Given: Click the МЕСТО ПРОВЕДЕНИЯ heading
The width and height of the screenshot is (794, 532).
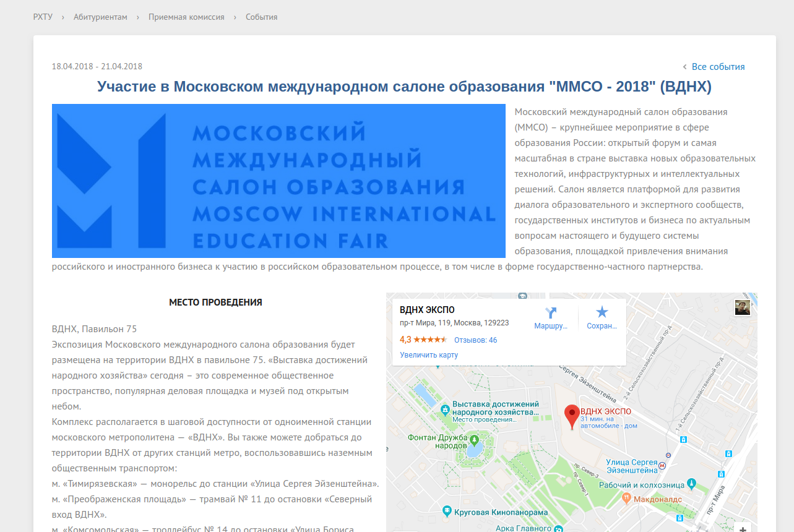Looking at the screenshot, I should tap(215, 302).
